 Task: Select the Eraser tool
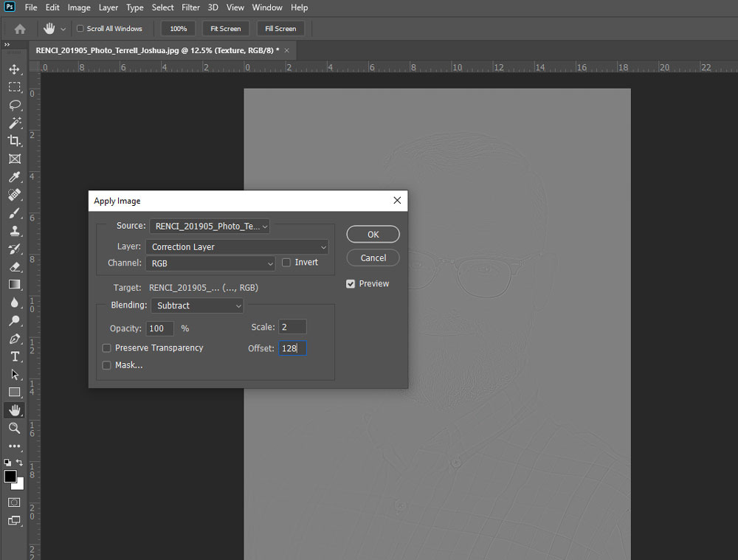(x=14, y=266)
